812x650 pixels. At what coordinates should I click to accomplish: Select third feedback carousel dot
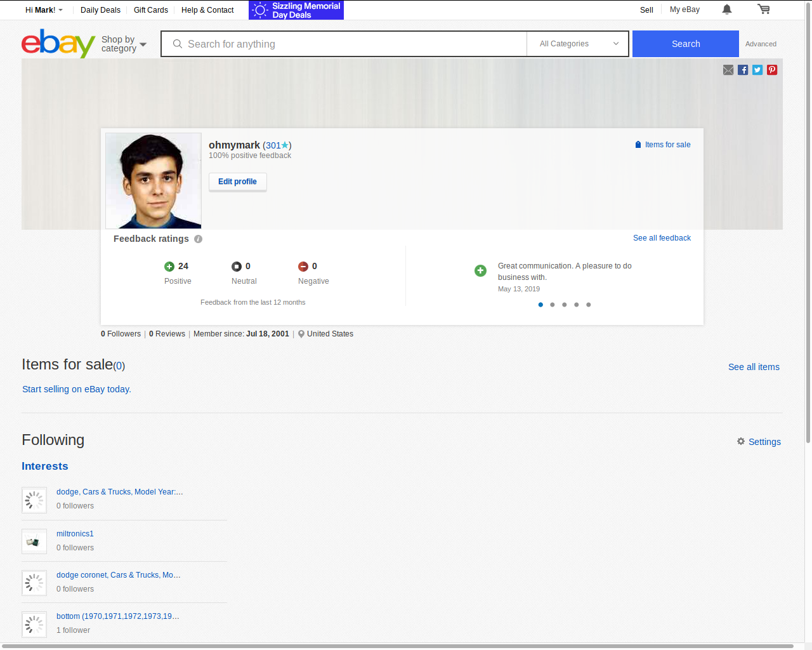(565, 305)
